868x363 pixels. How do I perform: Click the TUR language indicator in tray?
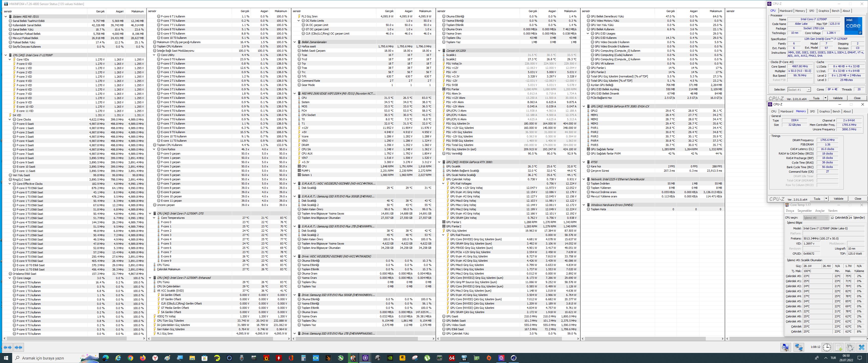coord(833,358)
